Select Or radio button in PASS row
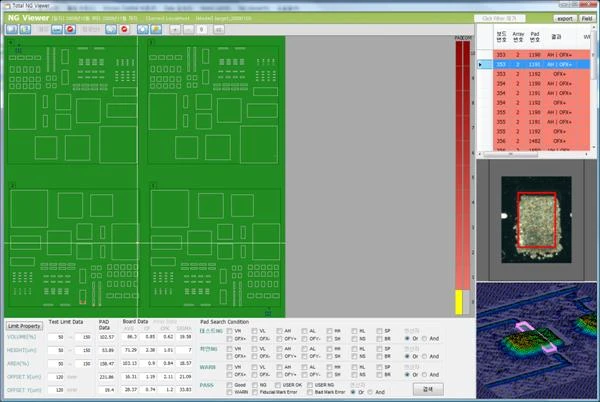The image size is (600, 402). [353, 392]
